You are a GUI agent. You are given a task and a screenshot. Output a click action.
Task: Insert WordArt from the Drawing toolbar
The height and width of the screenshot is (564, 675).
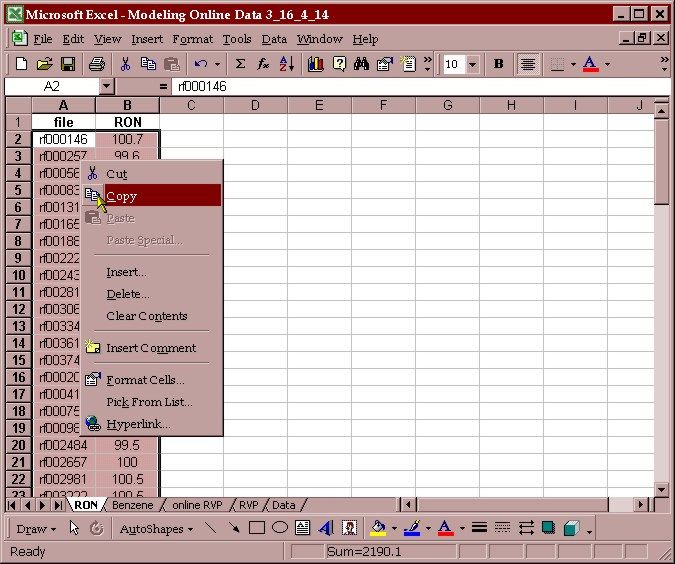pyautogui.click(x=326, y=528)
